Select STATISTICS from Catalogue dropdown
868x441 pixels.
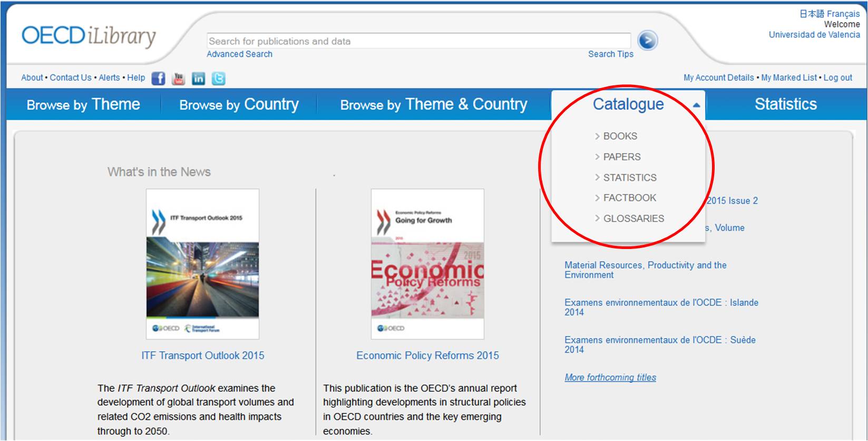[x=630, y=177]
